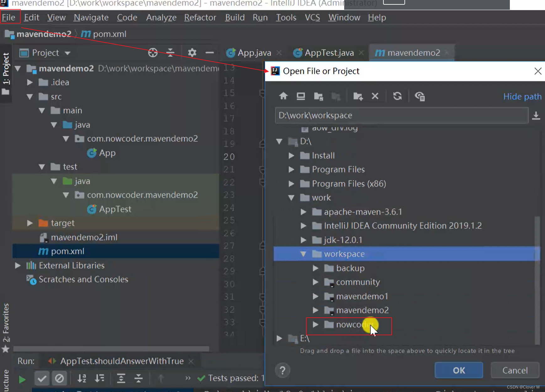Expand External Libraries node

pyautogui.click(x=18, y=265)
